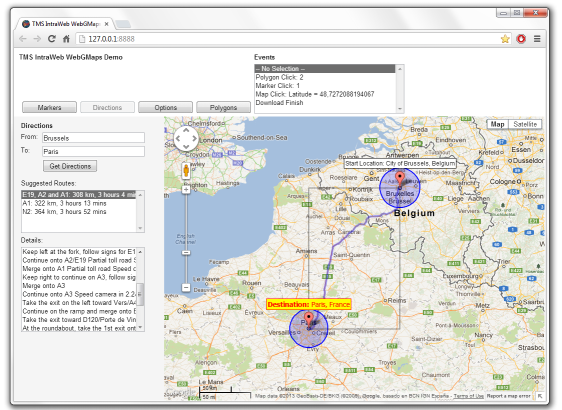The height and width of the screenshot is (410, 562).
Task: Click the browser reload icon
Action: click(52, 39)
